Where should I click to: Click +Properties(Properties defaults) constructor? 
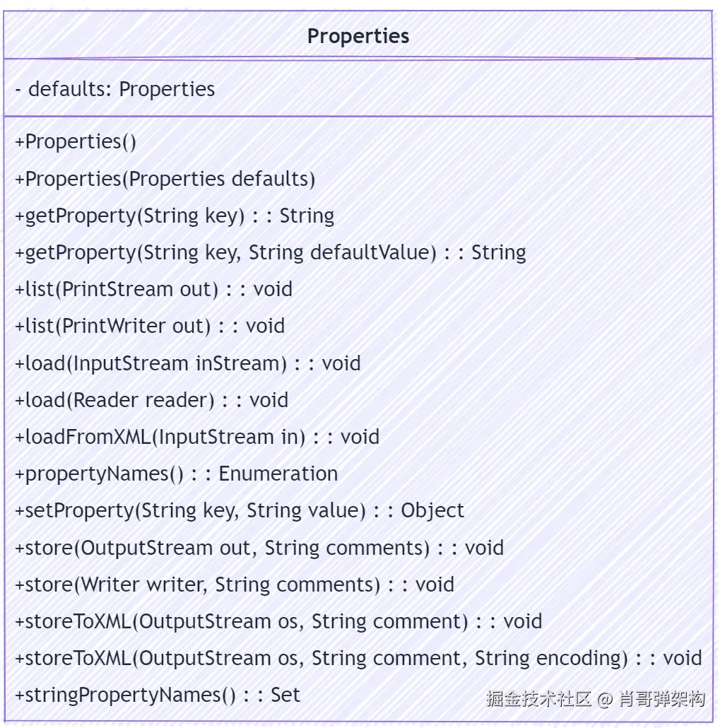(165, 179)
